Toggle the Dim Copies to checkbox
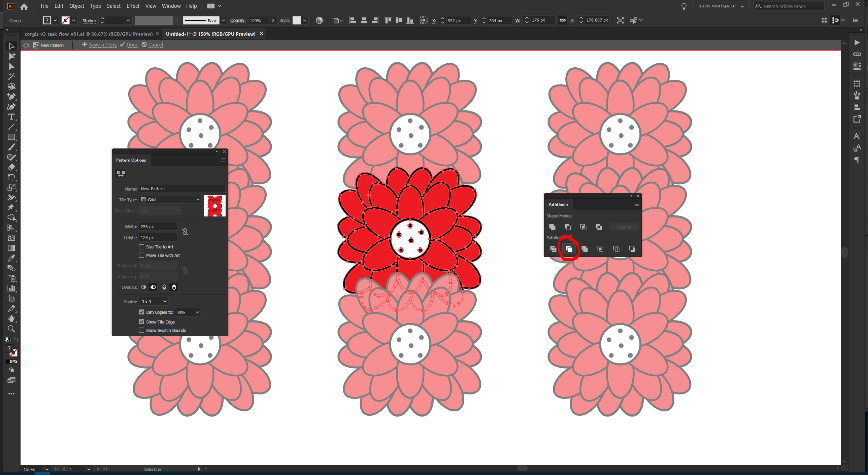868x475 pixels. tap(141, 312)
